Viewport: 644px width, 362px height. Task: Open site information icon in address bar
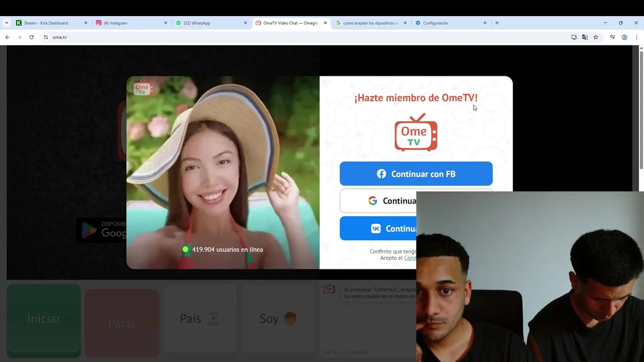[46, 37]
